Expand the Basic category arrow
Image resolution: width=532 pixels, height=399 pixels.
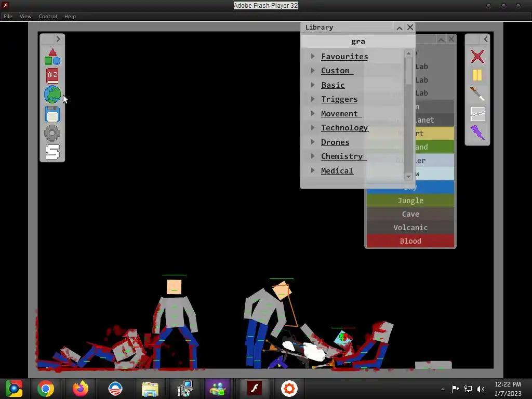312,85
